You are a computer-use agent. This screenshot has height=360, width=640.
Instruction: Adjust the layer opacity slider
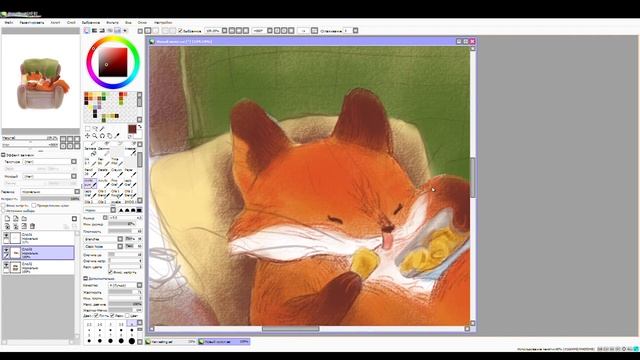click(51, 199)
